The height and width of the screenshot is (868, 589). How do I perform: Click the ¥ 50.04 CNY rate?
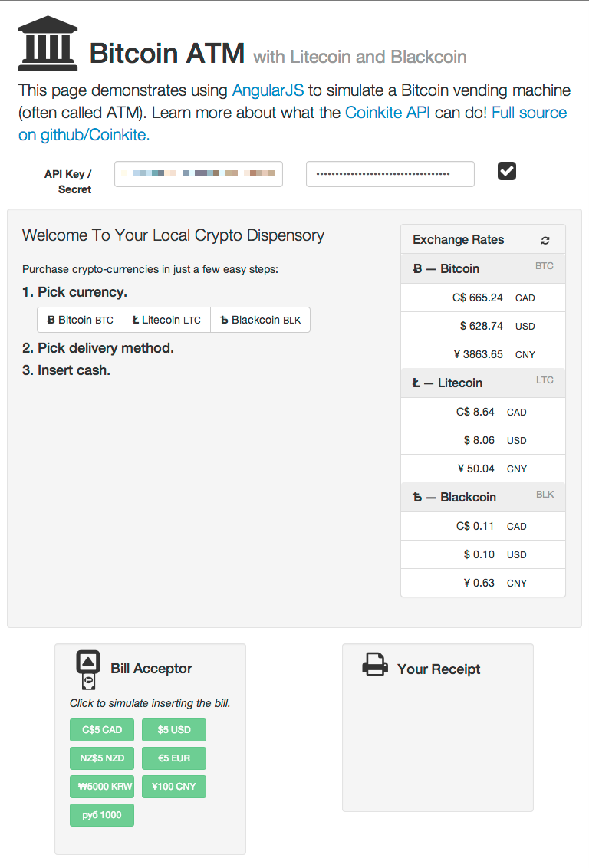pyautogui.click(x=482, y=469)
